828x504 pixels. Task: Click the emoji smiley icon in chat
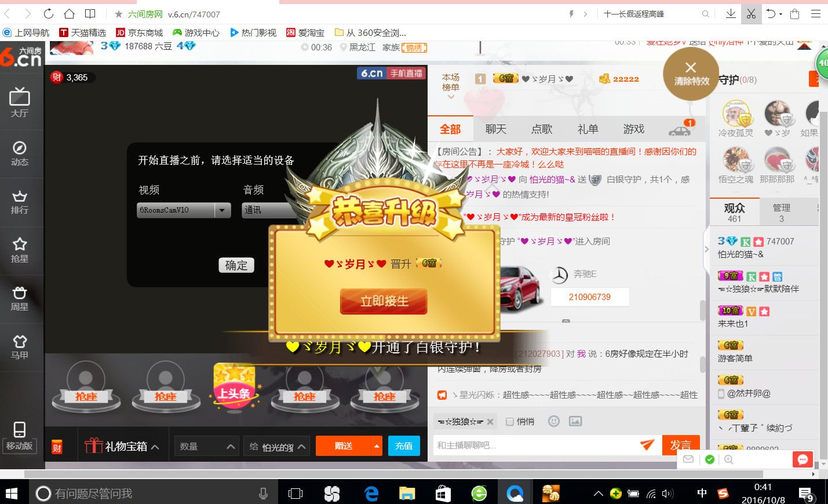(554, 421)
